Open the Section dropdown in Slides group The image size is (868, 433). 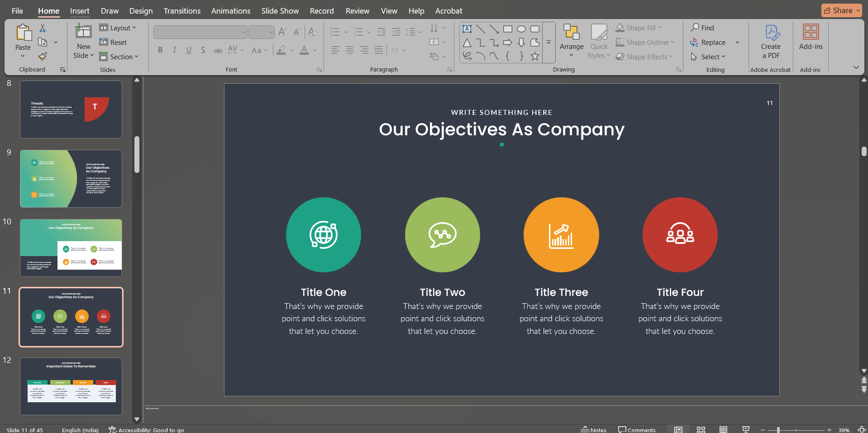(119, 57)
